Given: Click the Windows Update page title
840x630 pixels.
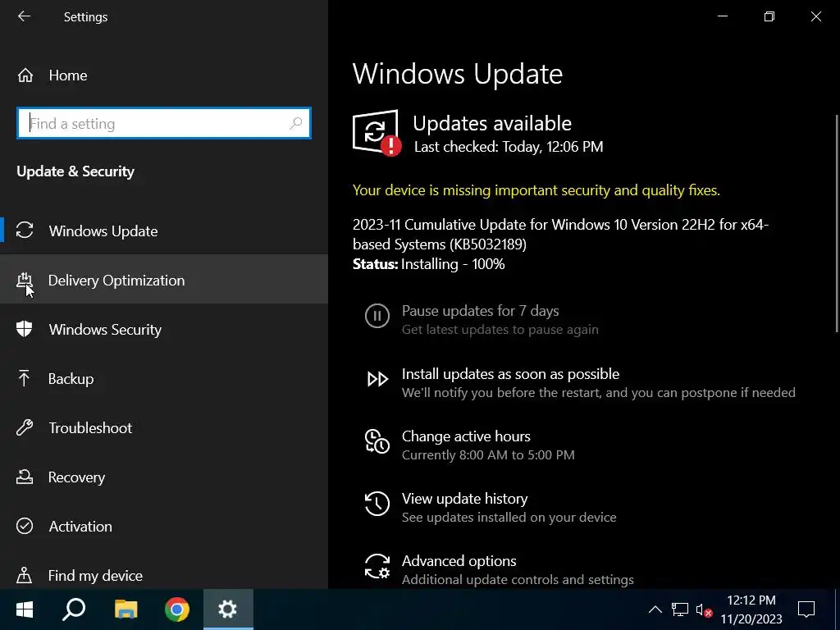Looking at the screenshot, I should click(x=458, y=73).
